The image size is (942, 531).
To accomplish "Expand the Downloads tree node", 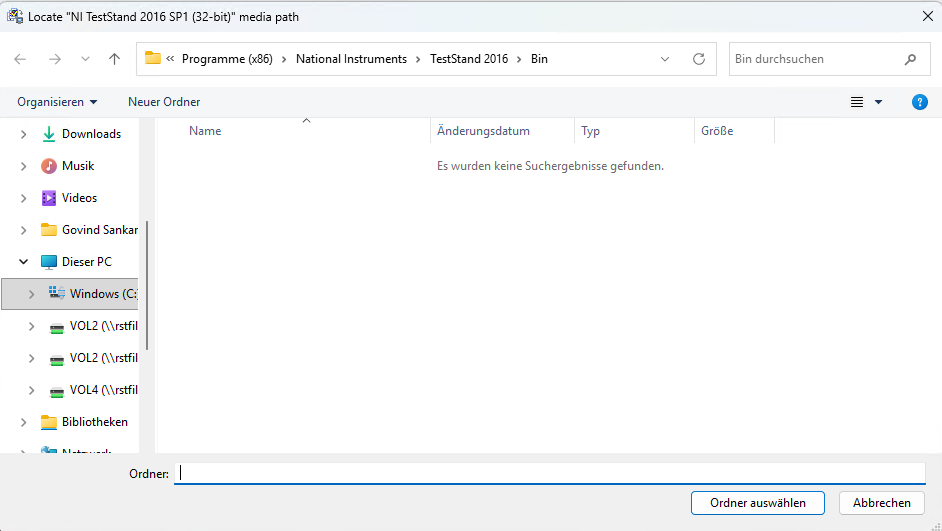I will pos(23,134).
